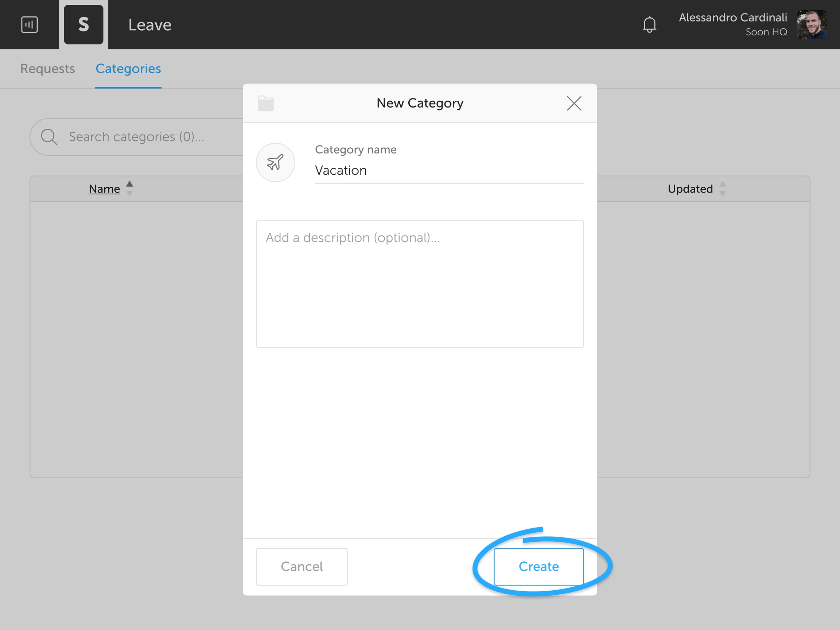Switch to the Requests tab

click(x=47, y=69)
